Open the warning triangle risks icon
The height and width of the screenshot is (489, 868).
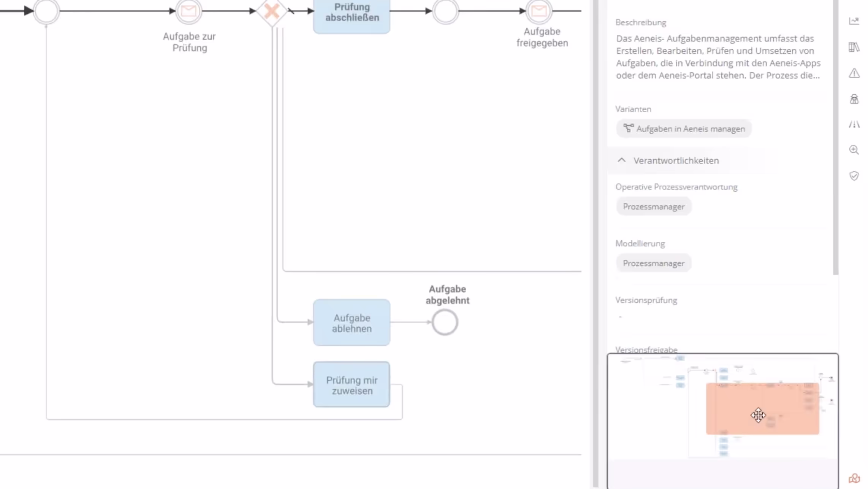[854, 73]
